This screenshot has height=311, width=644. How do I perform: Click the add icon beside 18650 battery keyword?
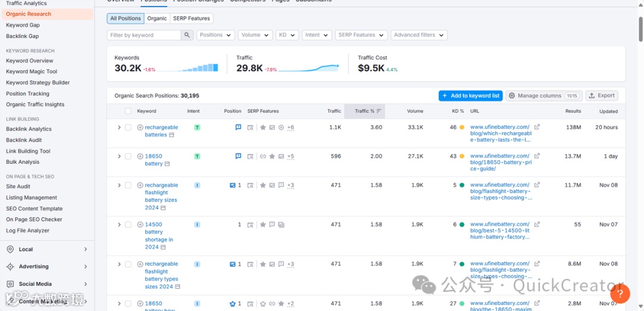pos(140,156)
